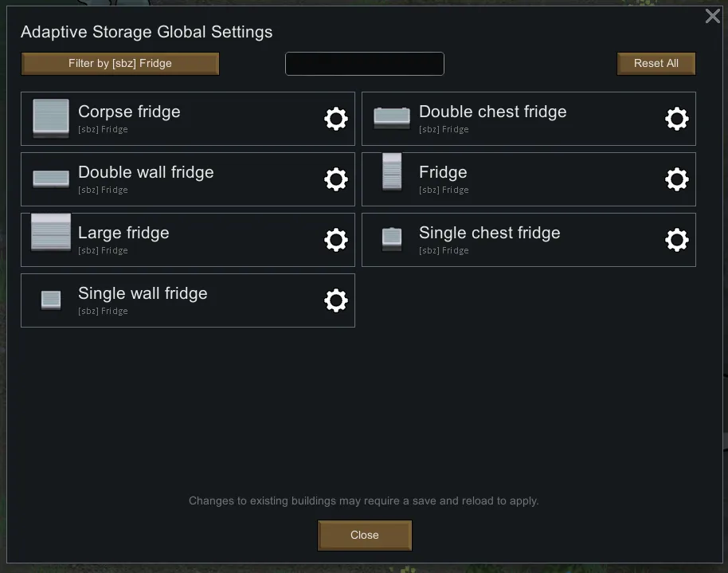This screenshot has height=573, width=728.
Task: Click the Single wall fridge thumbnail
Action: point(51,300)
